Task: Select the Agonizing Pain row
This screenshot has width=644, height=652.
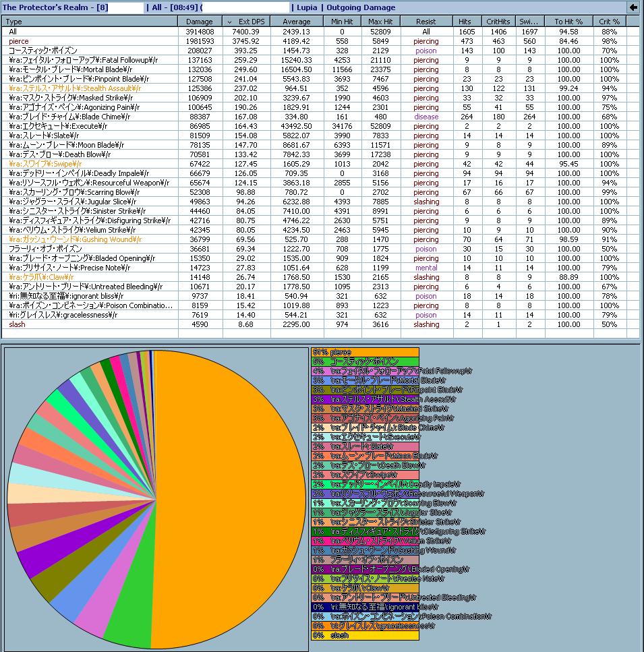Action: [320, 107]
